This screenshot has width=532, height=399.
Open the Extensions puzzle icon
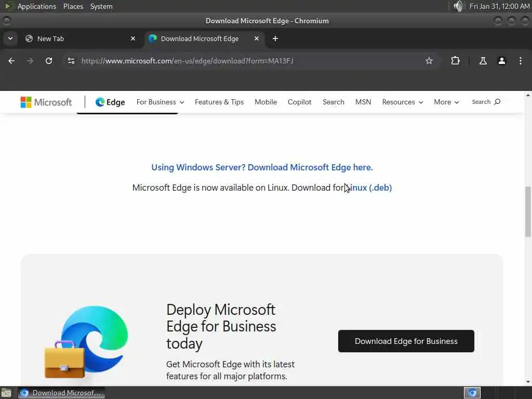coord(455,61)
